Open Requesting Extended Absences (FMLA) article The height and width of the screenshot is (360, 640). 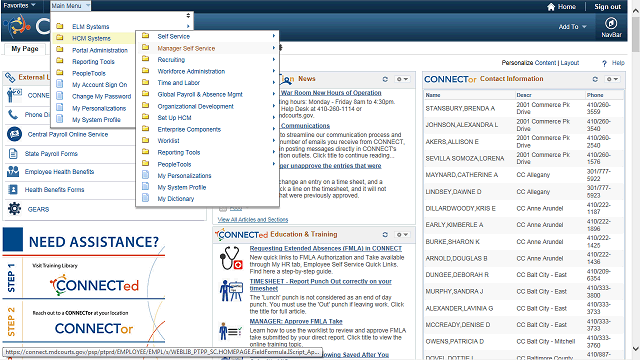[326, 248]
